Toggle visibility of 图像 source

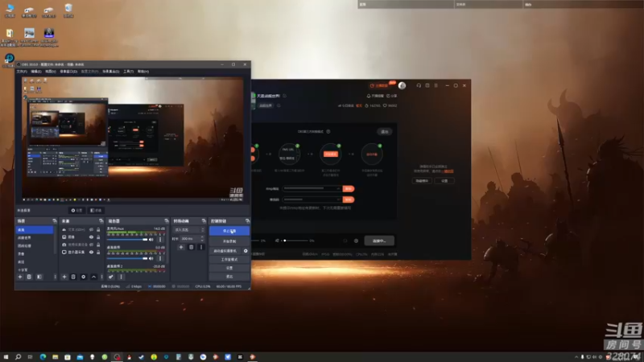[x=91, y=237]
